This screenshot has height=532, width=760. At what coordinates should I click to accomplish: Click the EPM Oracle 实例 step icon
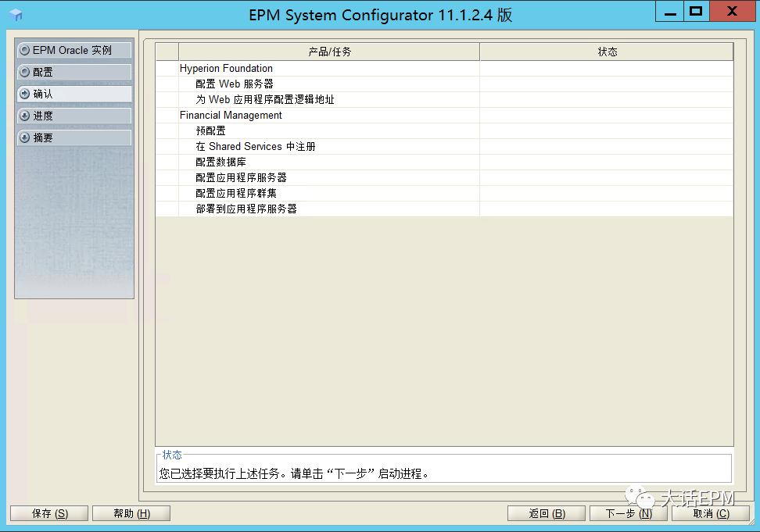[x=24, y=50]
